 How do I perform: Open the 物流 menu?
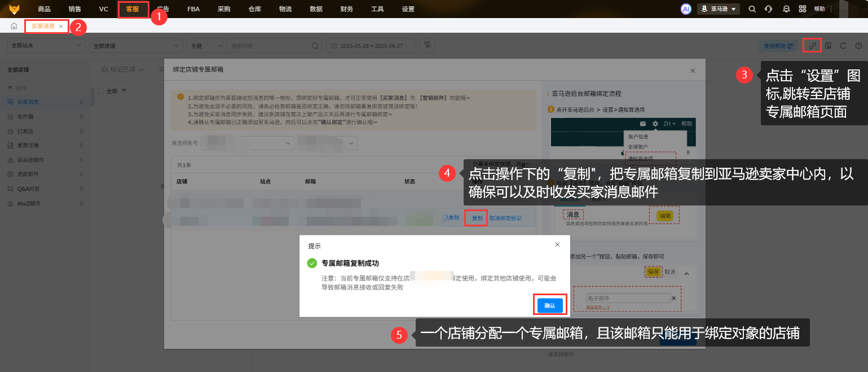point(285,9)
